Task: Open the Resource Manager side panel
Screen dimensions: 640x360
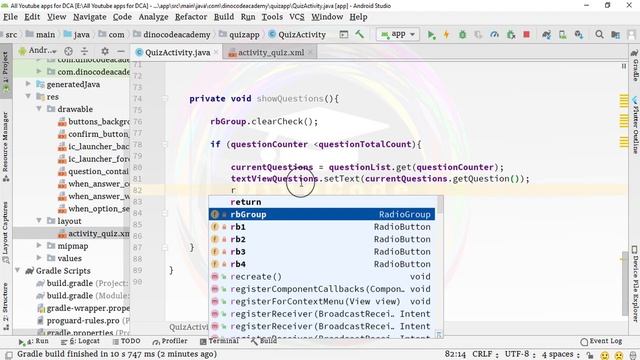Action: pos(5,147)
